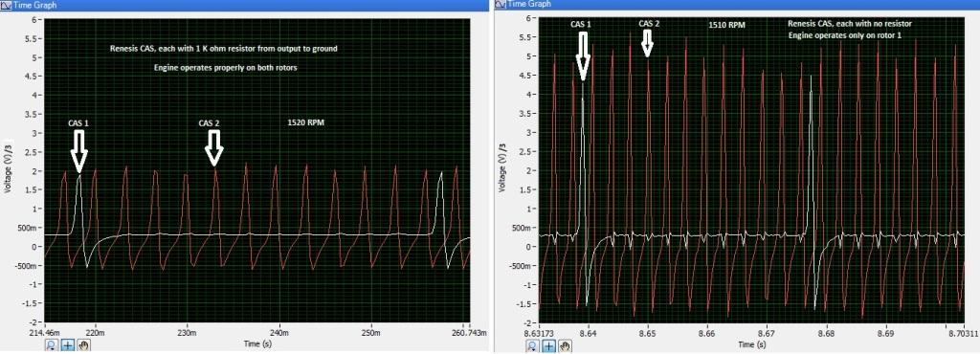Click the CAS 2 arrow in right graph

(648, 43)
